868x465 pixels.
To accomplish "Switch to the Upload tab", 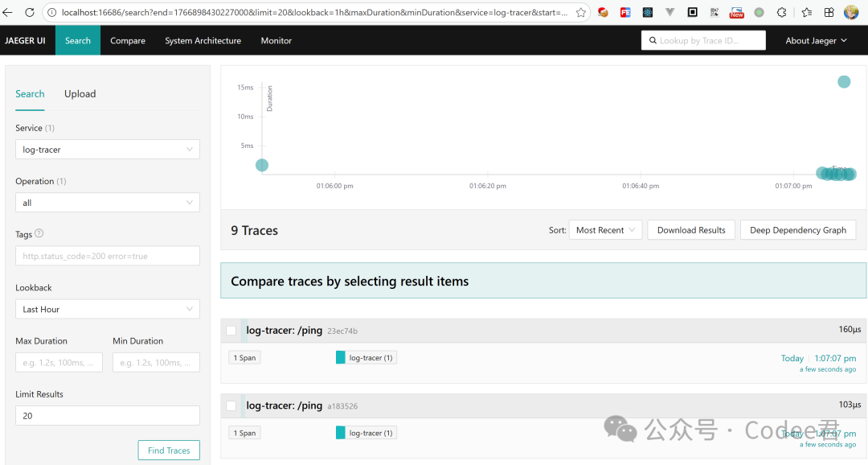I will [80, 93].
